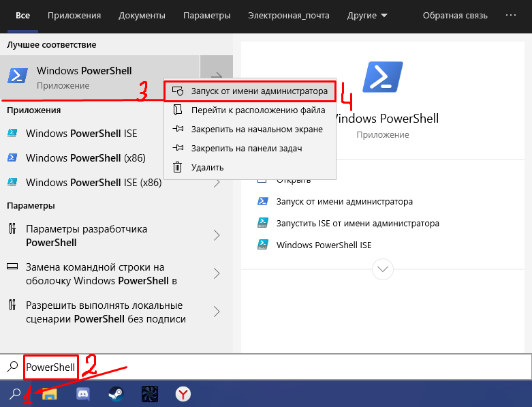The width and height of the screenshot is (532, 407).
Task: Open the Обратная связь link
Action: (454, 16)
